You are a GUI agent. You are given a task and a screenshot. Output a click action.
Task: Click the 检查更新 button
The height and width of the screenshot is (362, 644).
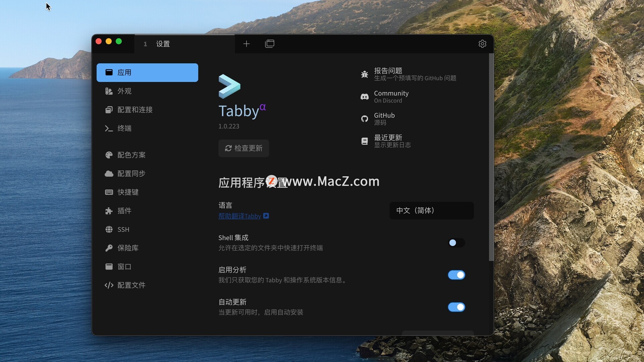[x=244, y=148]
